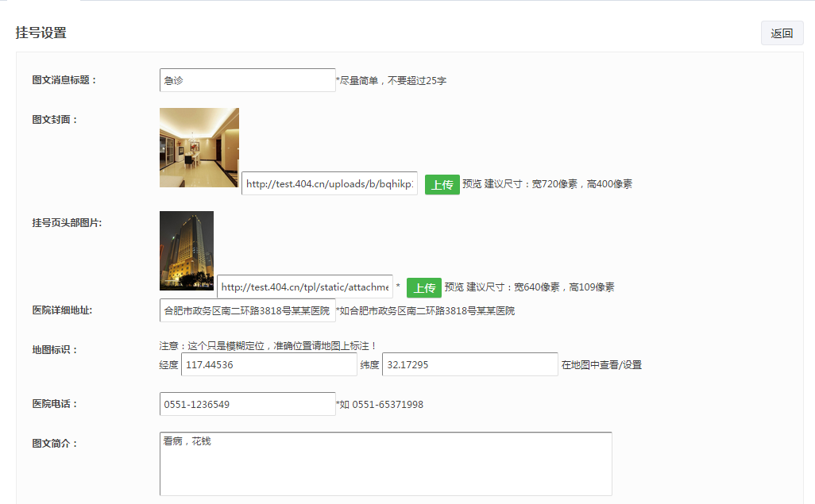Click the 挂号页头部图片 building thumbnail
This screenshot has width=815, height=504.
click(187, 251)
